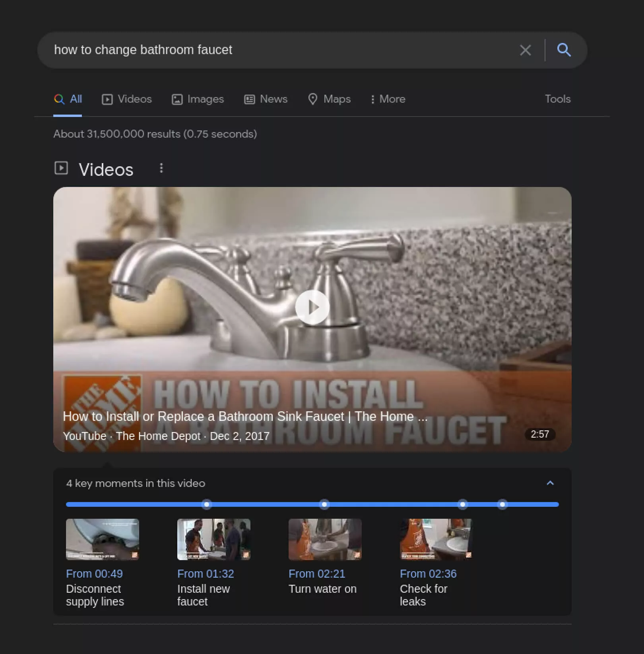Click the 'From 02:21' timestamp link
Image resolution: width=644 pixels, height=654 pixels.
click(317, 574)
